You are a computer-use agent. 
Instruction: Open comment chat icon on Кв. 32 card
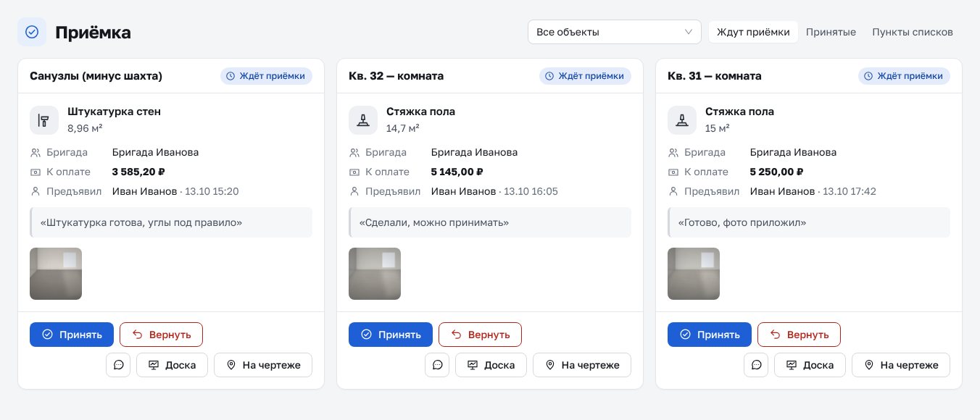437,365
